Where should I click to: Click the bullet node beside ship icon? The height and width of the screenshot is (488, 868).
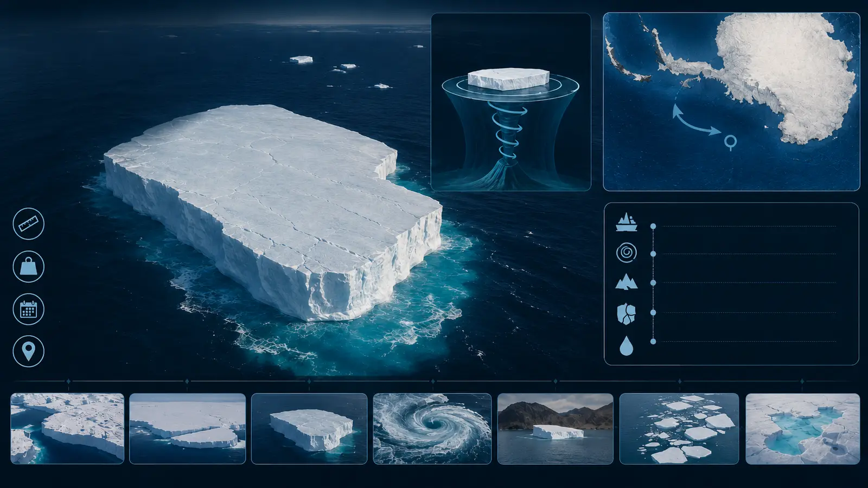click(x=653, y=226)
